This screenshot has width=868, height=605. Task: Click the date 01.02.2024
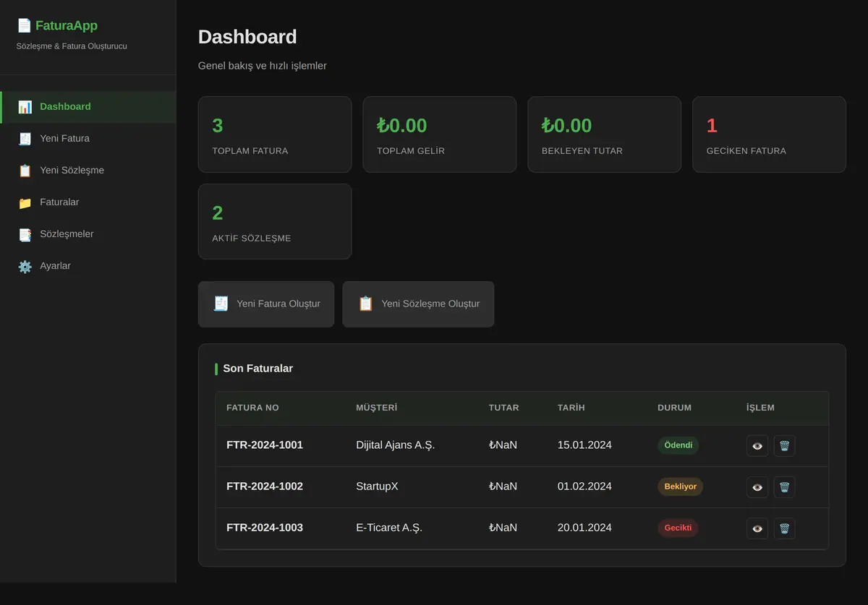click(584, 486)
